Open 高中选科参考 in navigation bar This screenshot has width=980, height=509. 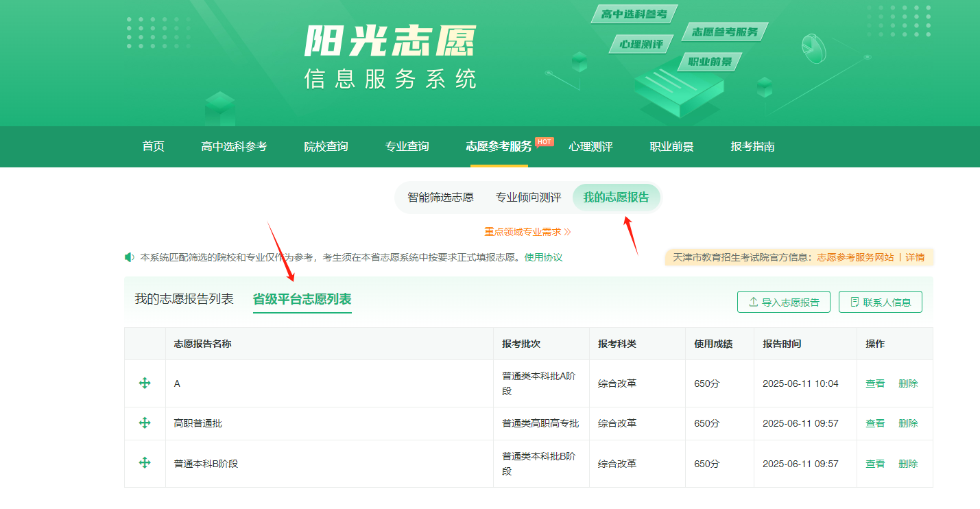click(x=234, y=146)
